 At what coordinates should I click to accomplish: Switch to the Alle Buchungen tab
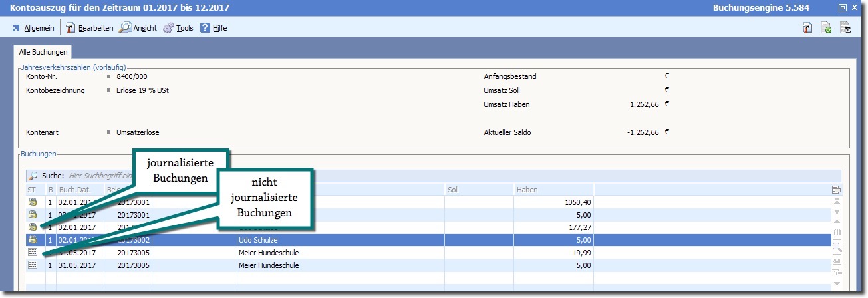43,52
